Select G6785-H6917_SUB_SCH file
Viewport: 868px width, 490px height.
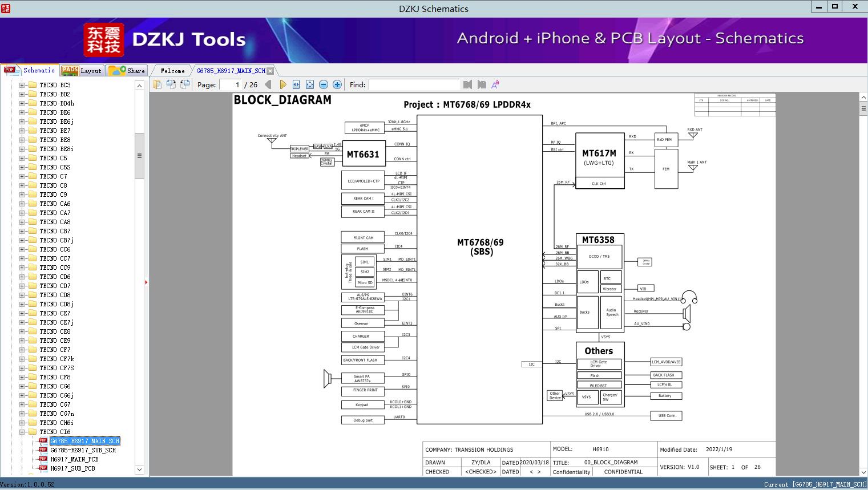click(83, 450)
